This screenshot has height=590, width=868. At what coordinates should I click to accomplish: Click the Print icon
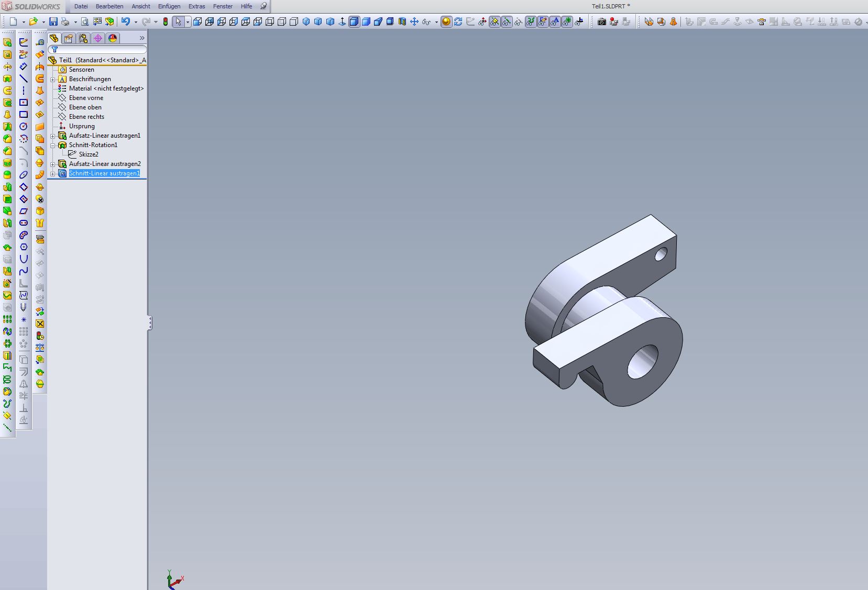[65, 21]
